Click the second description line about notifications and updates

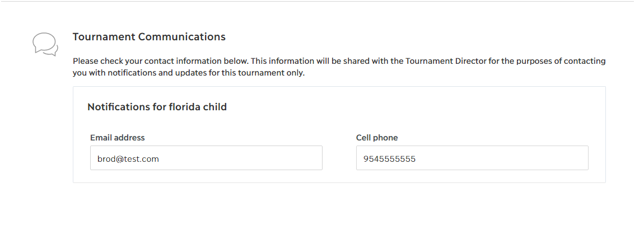coord(189,73)
